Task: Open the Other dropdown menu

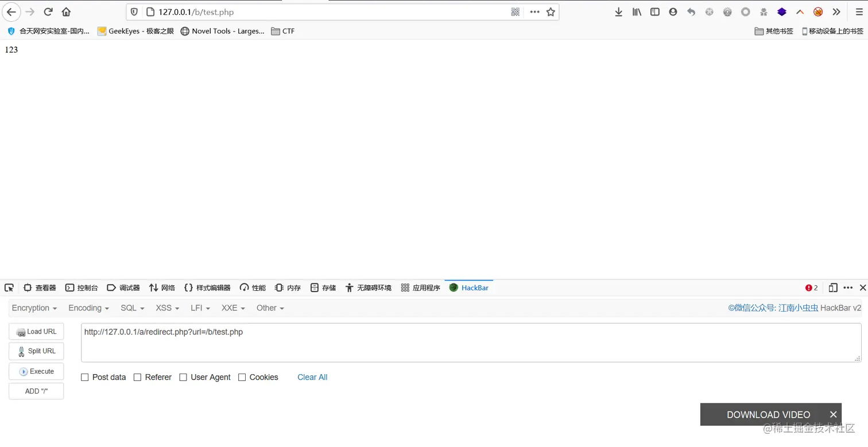Action: pos(270,308)
